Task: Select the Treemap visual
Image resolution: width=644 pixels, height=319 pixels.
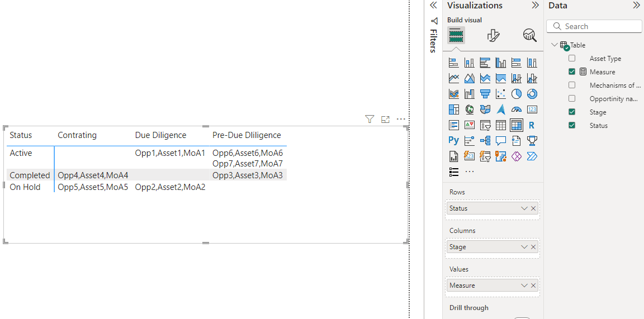Action: point(453,109)
